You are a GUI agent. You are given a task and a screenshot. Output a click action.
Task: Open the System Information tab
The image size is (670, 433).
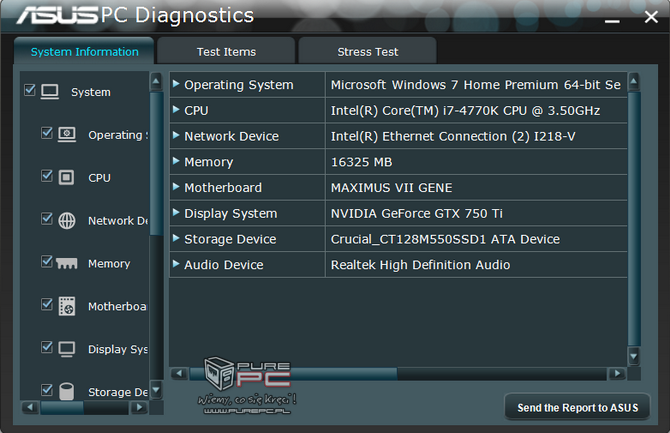84,51
